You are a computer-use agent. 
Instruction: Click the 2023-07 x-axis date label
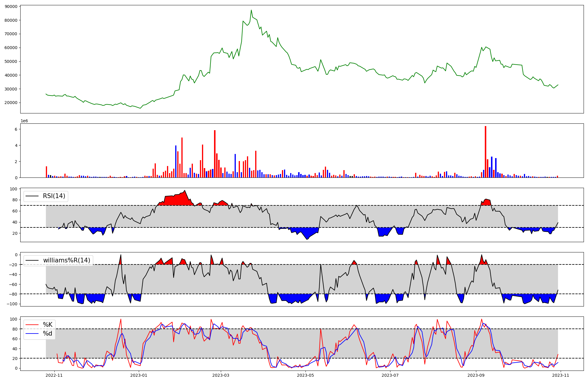tap(390, 375)
